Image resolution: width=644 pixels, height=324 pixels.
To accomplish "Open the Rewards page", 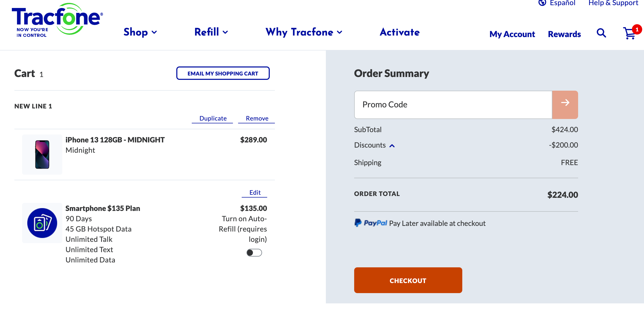I will [564, 34].
